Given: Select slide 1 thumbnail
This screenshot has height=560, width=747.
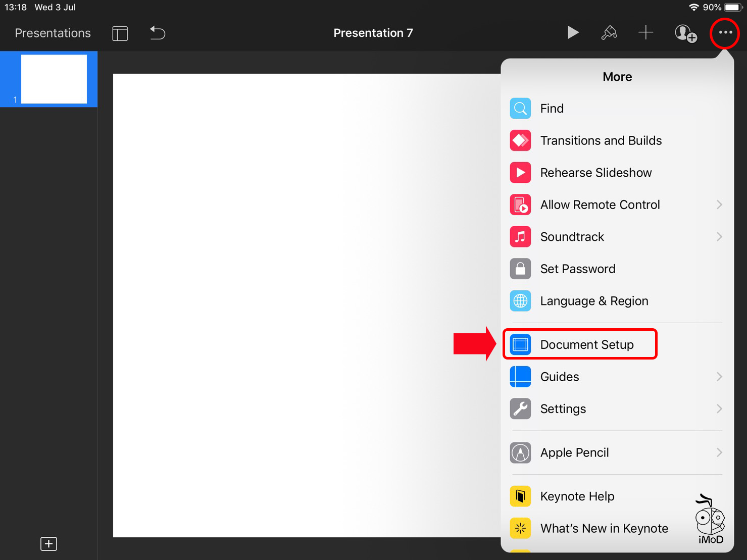Looking at the screenshot, I should tap(54, 79).
